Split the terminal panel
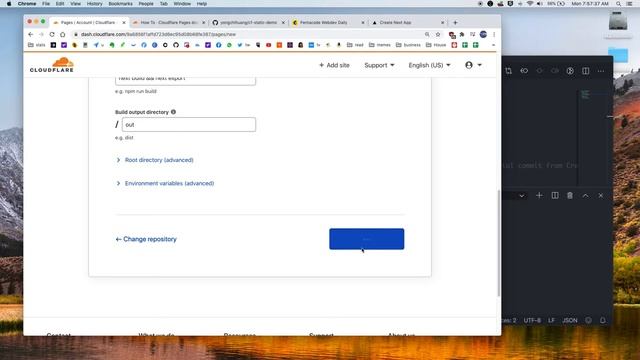This screenshot has width=640, height=360. (555, 196)
